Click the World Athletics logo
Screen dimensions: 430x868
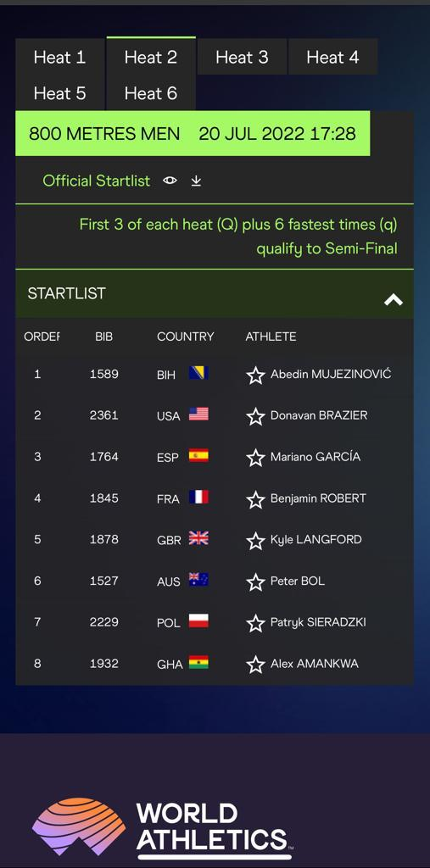(162, 827)
